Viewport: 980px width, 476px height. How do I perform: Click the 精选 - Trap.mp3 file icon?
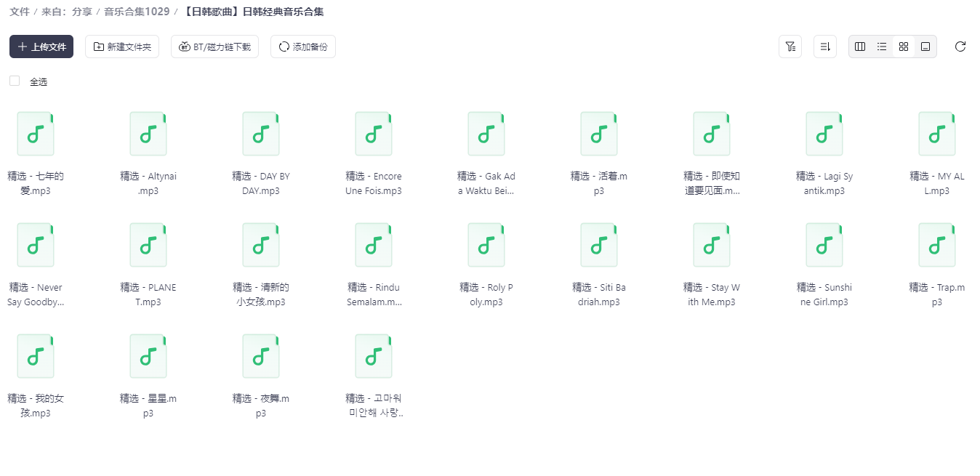(x=937, y=246)
